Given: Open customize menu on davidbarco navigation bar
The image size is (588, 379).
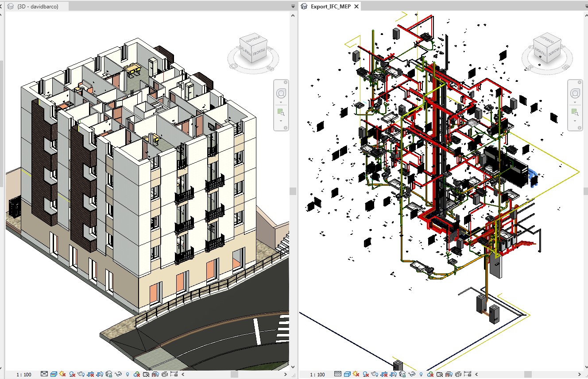Looking at the screenshot, I should tap(286, 128).
